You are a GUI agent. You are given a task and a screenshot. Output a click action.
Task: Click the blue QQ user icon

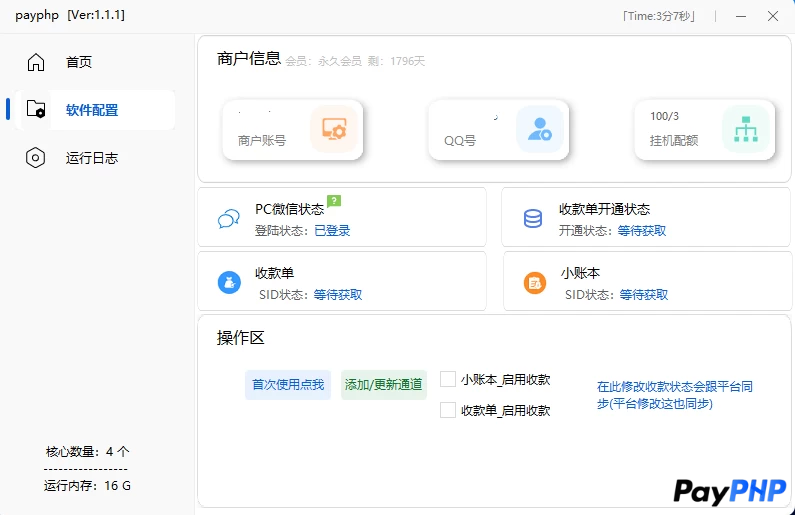click(x=539, y=129)
